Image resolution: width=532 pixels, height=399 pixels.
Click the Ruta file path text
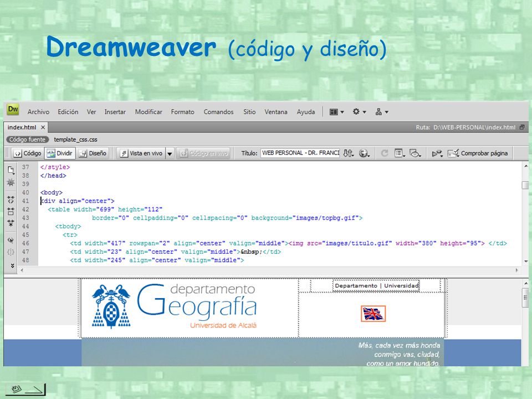click(466, 127)
